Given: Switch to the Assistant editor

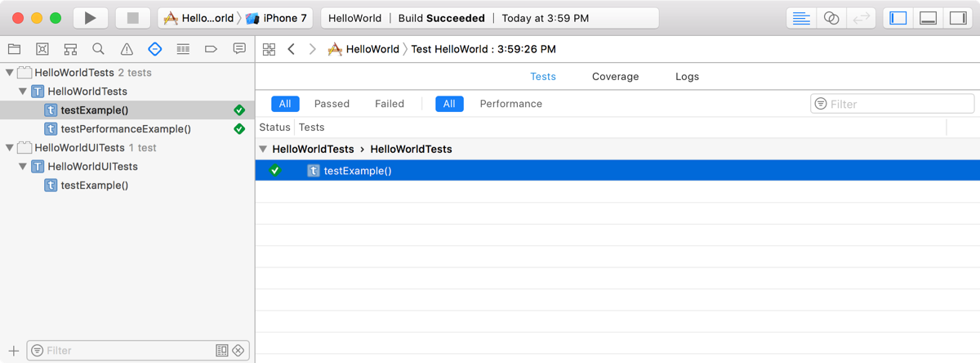Looking at the screenshot, I should click(x=831, y=18).
